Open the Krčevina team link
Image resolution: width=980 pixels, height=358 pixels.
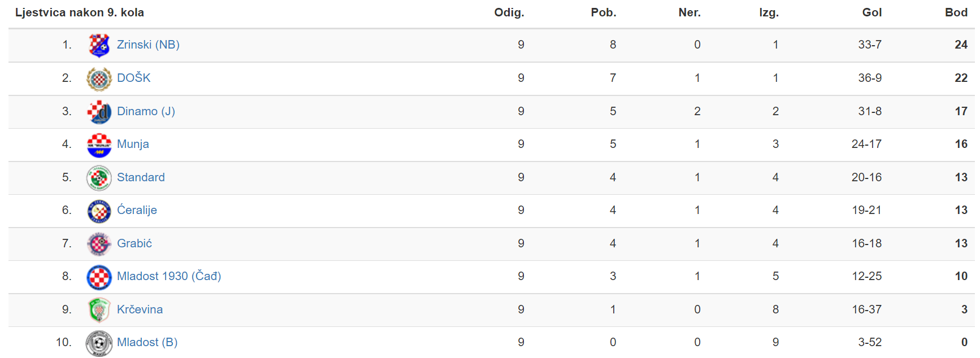140,309
